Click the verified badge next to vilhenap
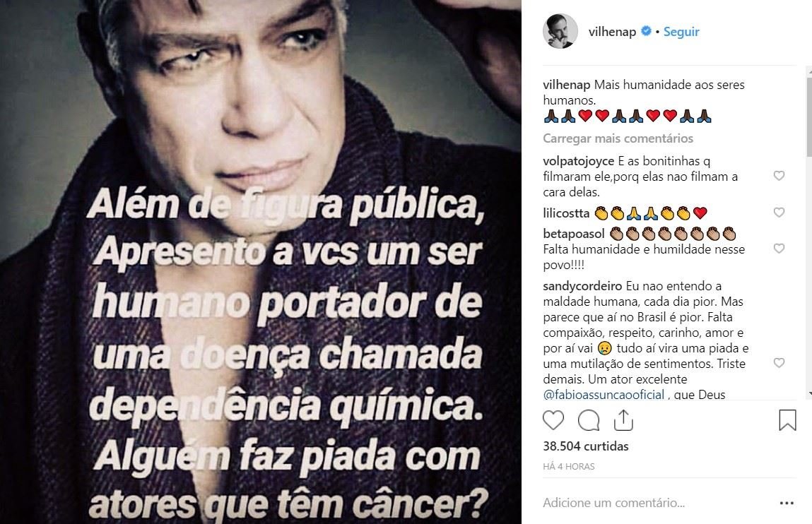 tap(646, 31)
